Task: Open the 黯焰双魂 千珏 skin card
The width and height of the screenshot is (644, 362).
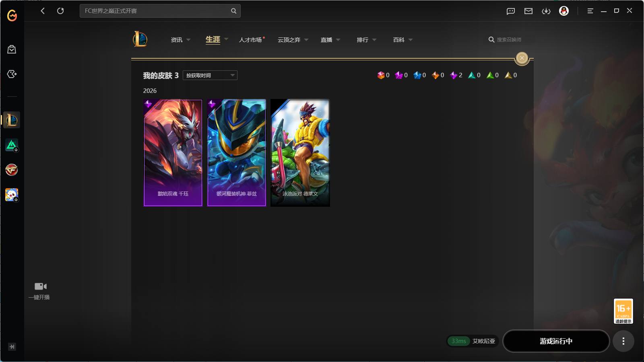Action: click(173, 153)
